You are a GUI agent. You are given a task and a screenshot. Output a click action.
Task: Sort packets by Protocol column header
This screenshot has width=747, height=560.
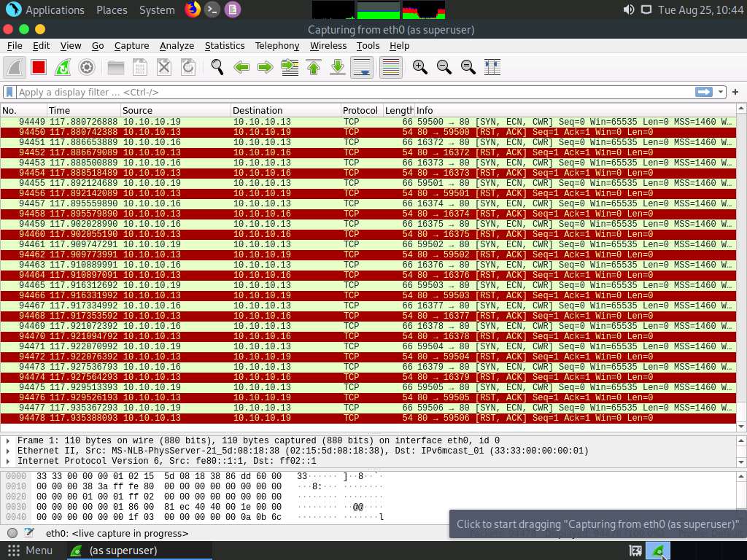click(362, 111)
